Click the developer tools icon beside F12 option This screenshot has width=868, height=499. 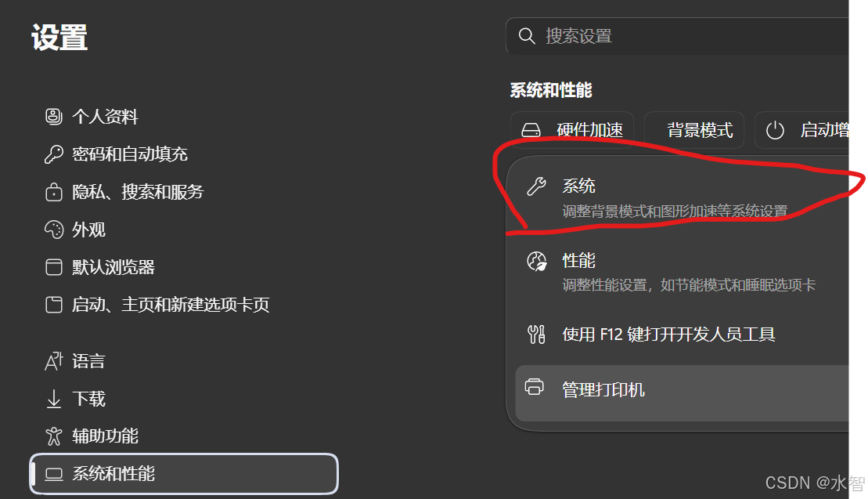coord(536,334)
